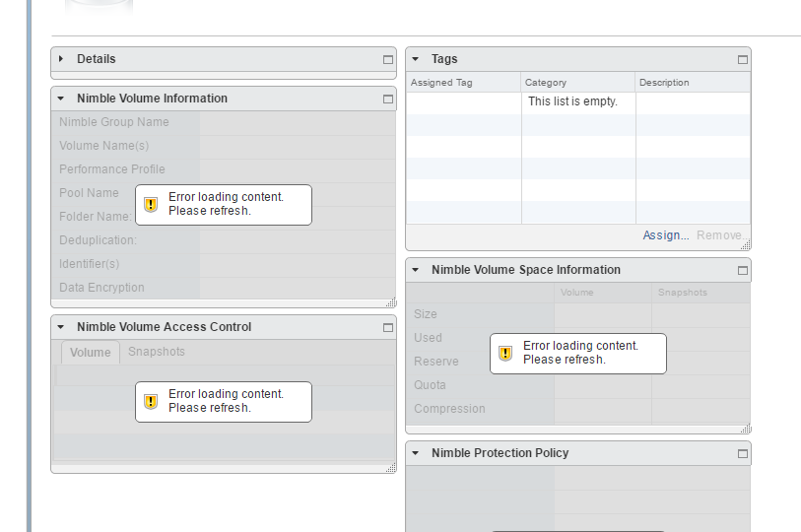
Task: Collapse the Tags panel
Action: point(416,59)
